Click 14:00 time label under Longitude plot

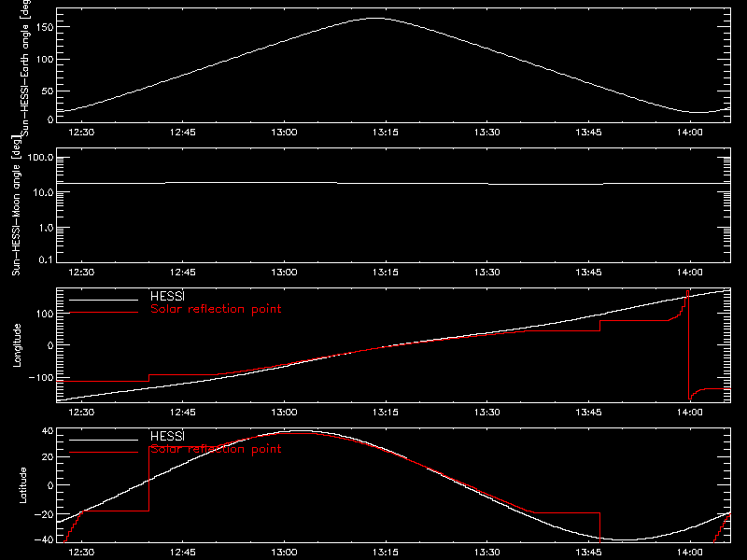point(689,412)
